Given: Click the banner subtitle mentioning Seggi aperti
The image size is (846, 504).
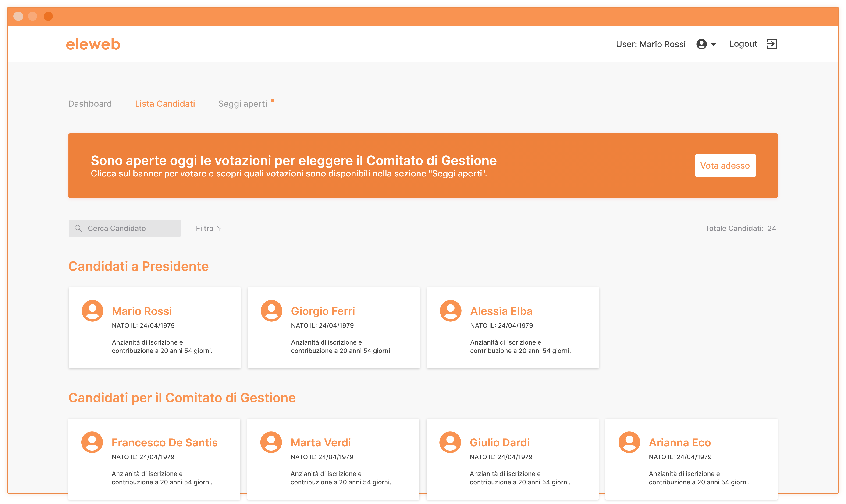Looking at the screenshot, I should click(x=289, y=173).
